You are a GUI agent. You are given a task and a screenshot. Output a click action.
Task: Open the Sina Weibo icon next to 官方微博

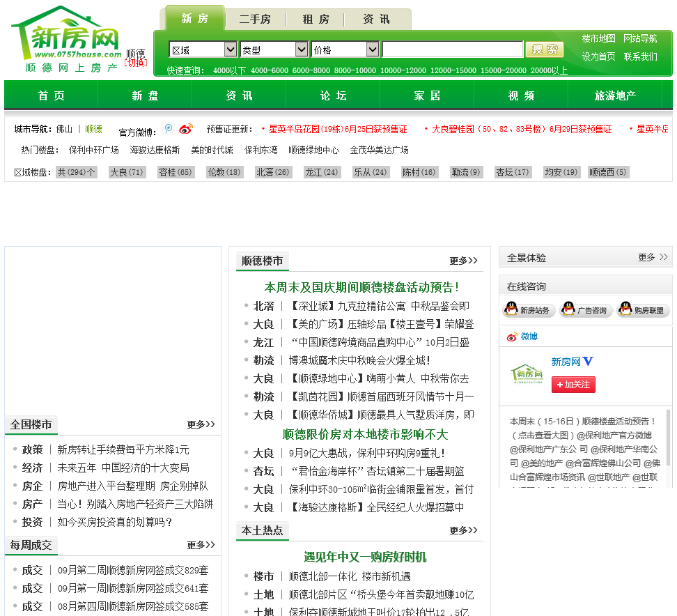click(x=186, y=129)
